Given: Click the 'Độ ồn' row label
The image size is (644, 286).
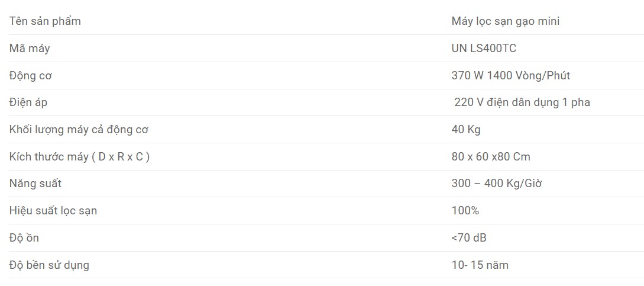Looking at the screenshot, I should pyautogui.click(x=24, y=238).
